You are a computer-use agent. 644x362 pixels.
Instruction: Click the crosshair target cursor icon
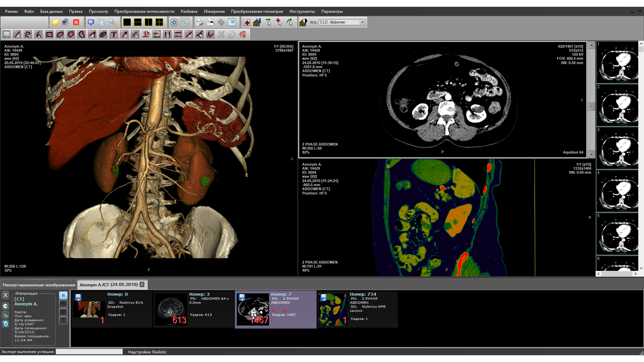pos(174,22)
